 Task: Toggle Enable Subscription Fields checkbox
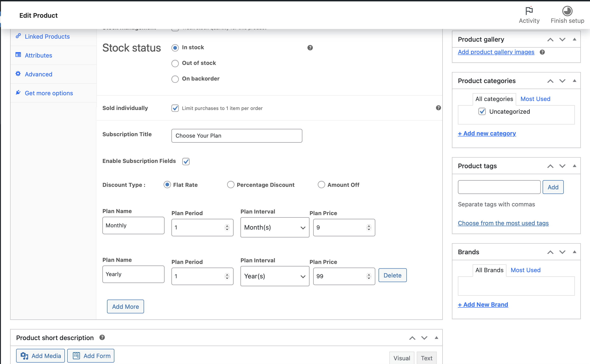[186, 161]
